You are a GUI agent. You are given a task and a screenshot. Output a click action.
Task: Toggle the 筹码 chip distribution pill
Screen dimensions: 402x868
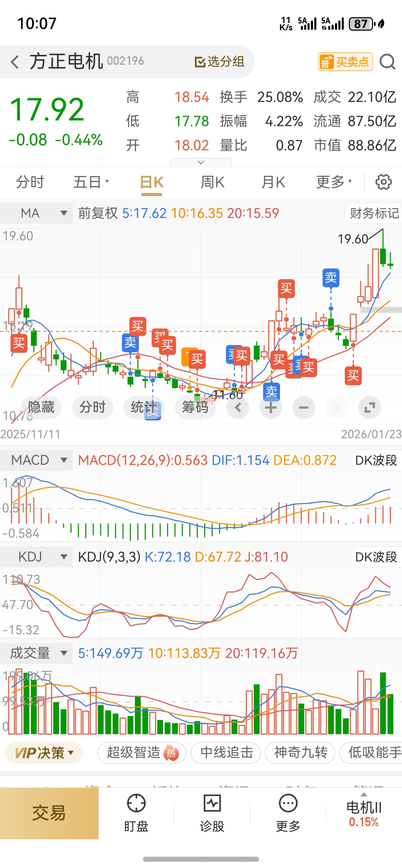[195, 408]
